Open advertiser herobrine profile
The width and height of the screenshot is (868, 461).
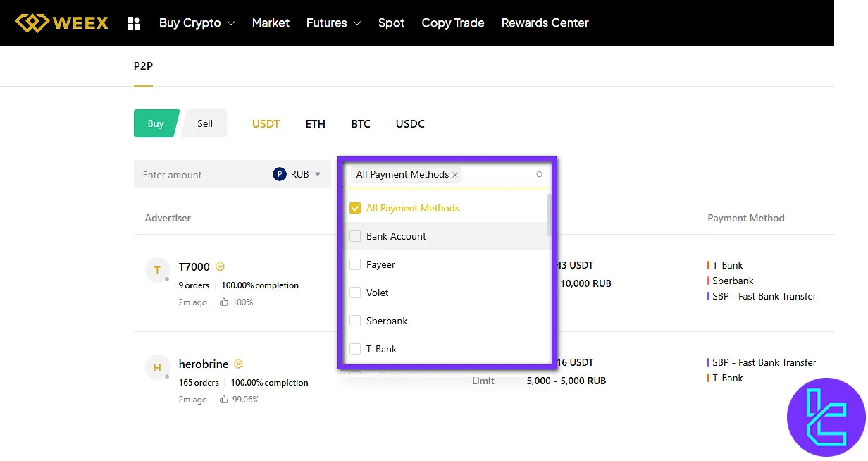204,364
